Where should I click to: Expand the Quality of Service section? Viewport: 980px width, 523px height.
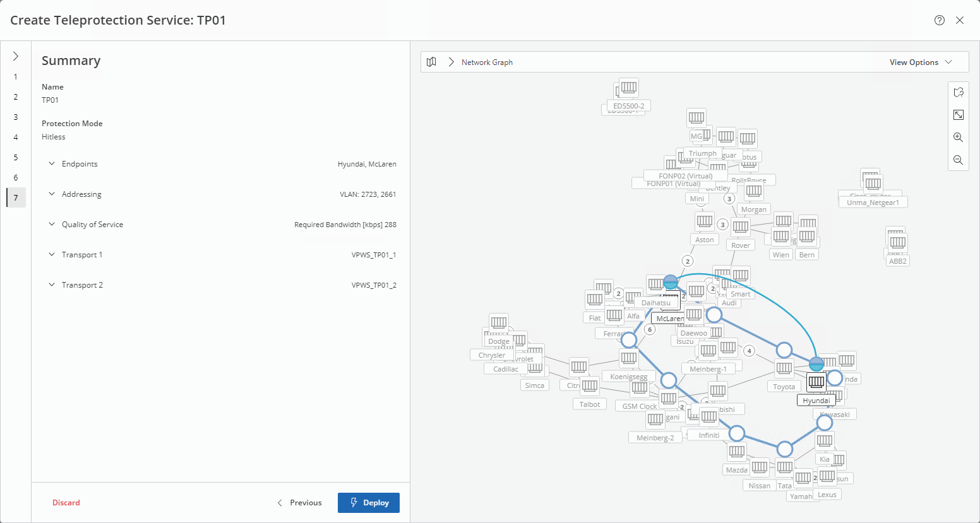point(52,225)
